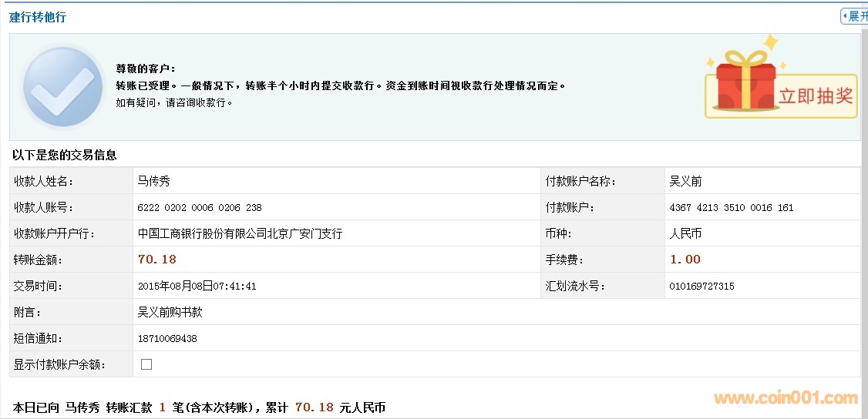
Task: Click the currency value 人民币
Action: click(x=685, y=233)
